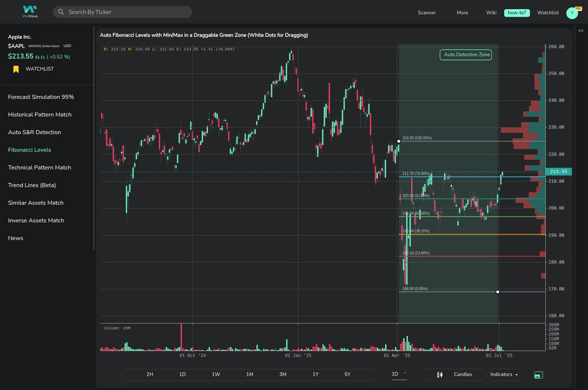
Task: Open the Indicators dropdown
Action: pos(504,374)
